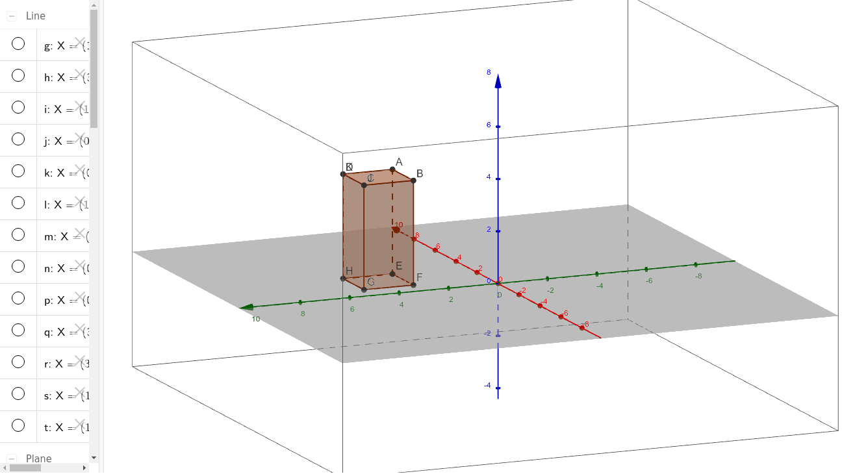Show line n in the graphics view
The height and width of the screenshot is (474, 868).
18,266
